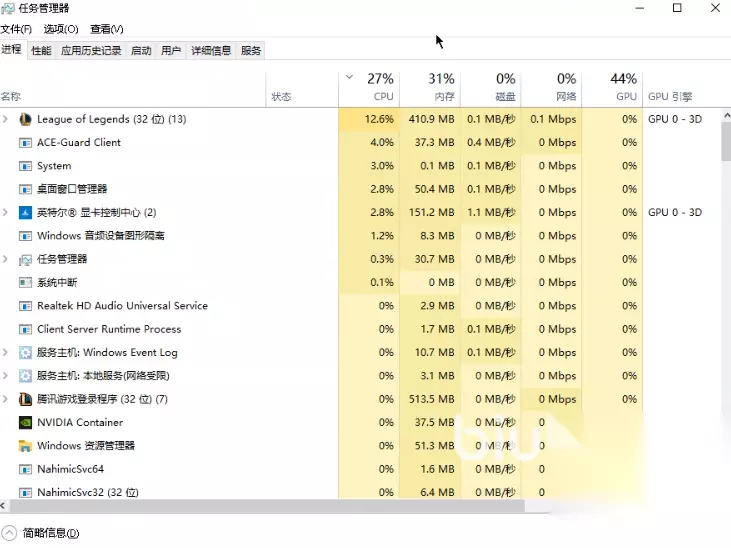731x548 pixels.
Task: Switch to the 性能 tab
Action: [x=41, y=50]
